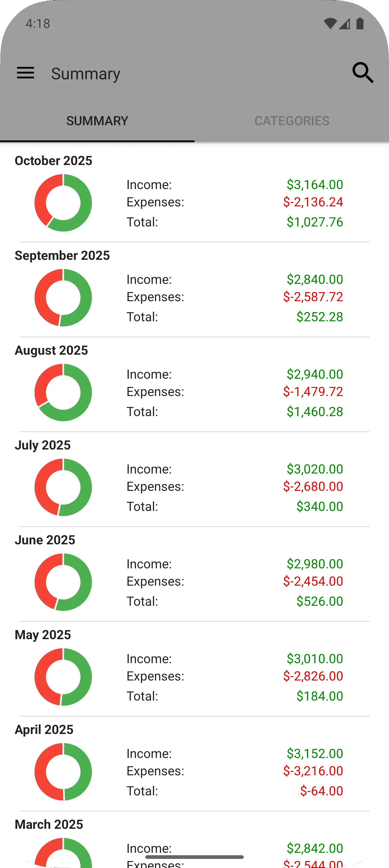Tap the July 2025 donut chart
This screenshot has height=868, width=389.
[63, 487]
